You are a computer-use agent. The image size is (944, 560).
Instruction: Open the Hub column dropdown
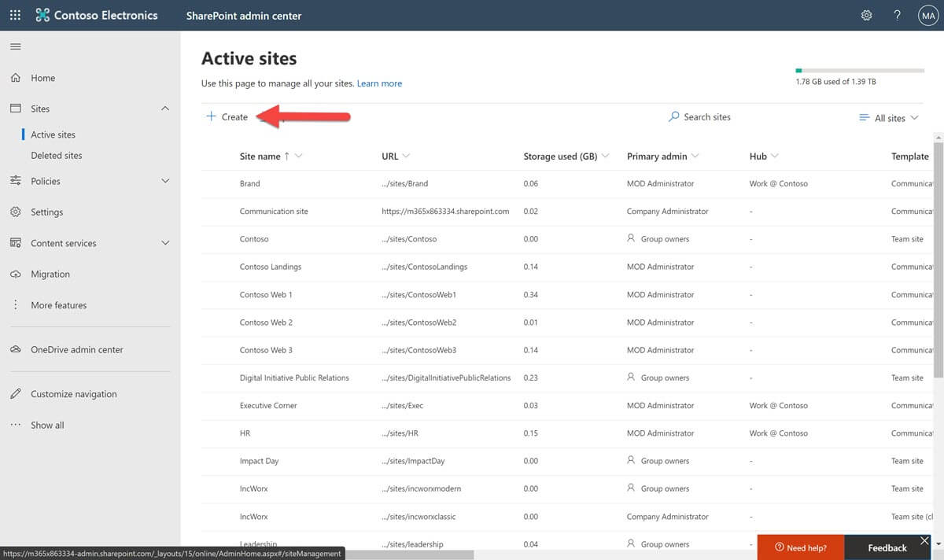pos(775,157)
